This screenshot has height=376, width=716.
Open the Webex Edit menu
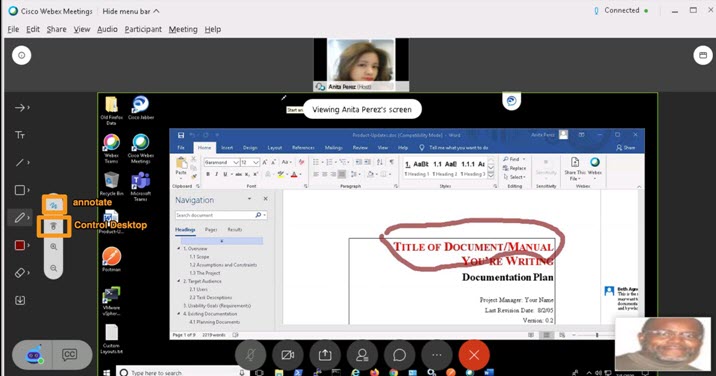33,29
